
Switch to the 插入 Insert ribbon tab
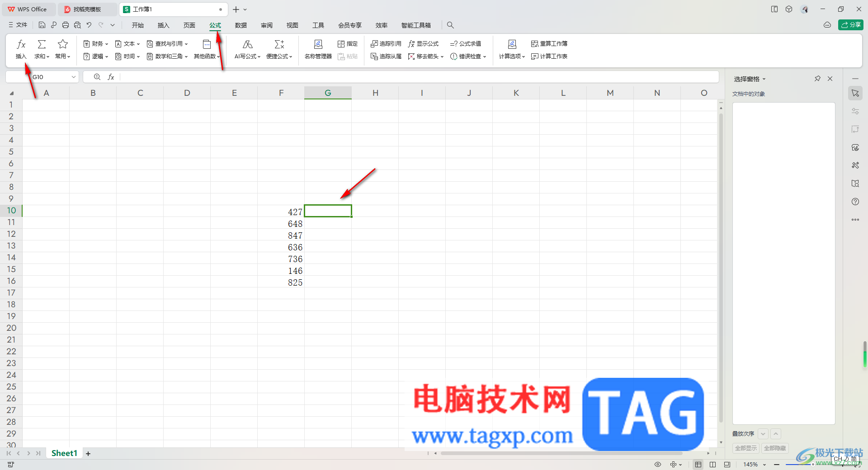tap(163, 25)
